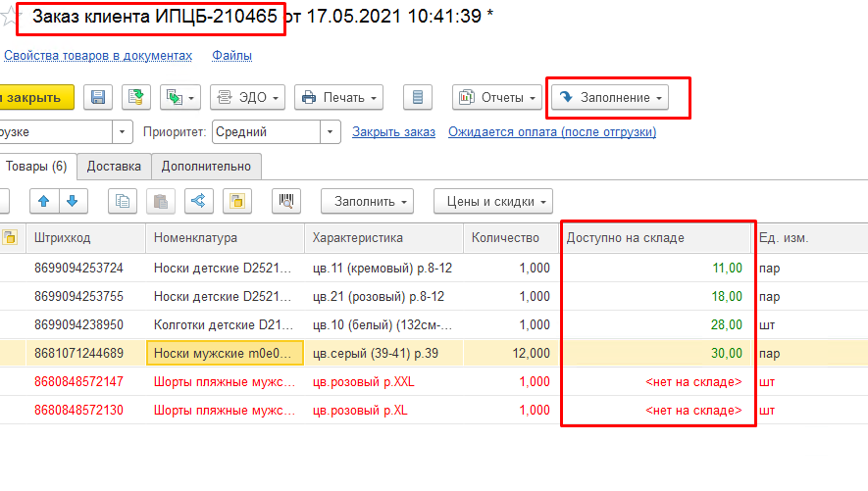Click the paste rows icon
Image resolution: width=868 pixels, height=491 pixels.
tap(161, 201)
